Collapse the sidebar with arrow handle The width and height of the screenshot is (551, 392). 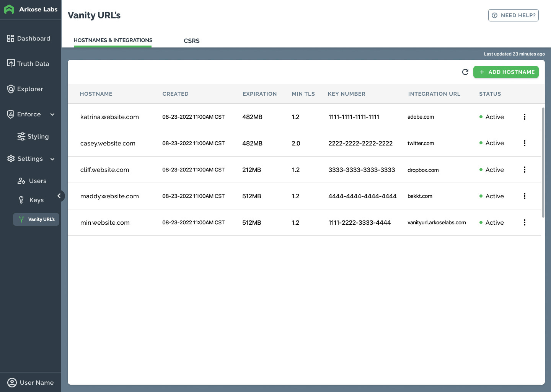59,196
